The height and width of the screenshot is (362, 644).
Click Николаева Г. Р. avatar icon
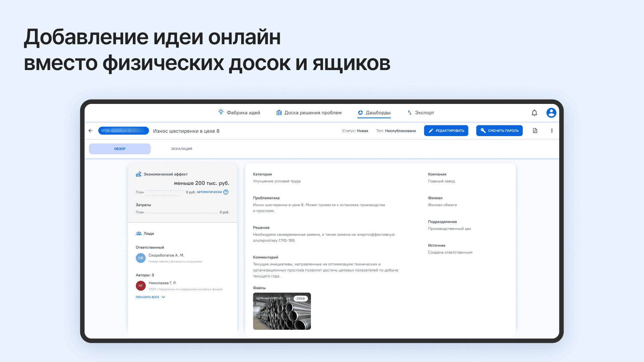pos(141,286)
